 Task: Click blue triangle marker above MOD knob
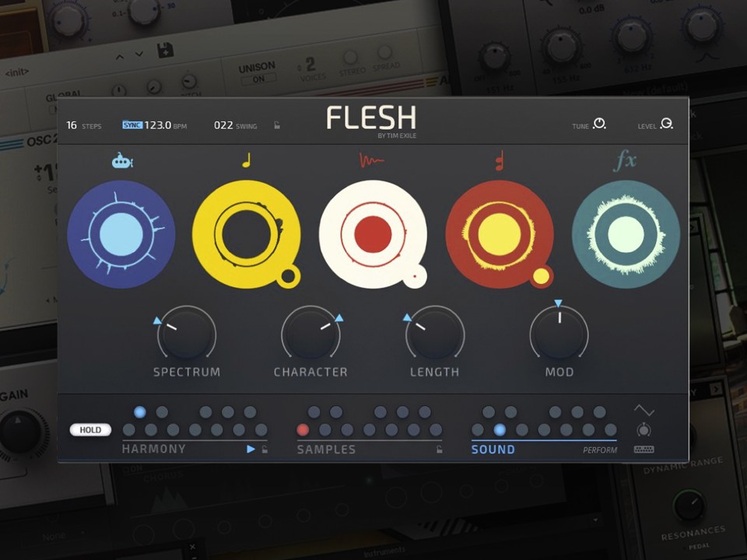[x=559, y=303]
